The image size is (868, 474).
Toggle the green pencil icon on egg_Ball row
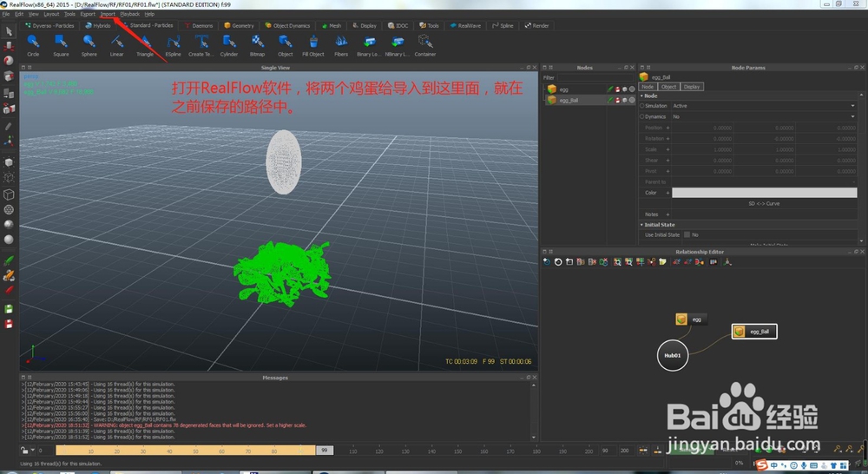click(610, 100)
